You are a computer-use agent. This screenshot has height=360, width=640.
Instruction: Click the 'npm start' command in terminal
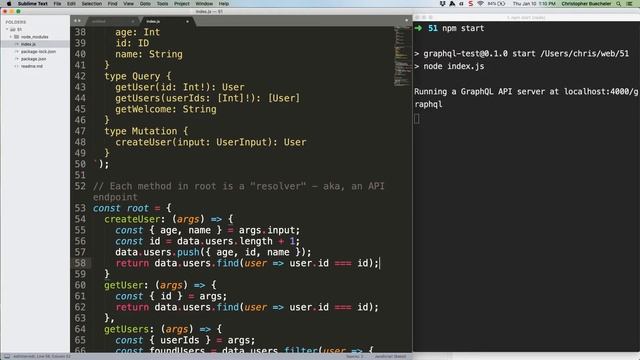(463, 28)
